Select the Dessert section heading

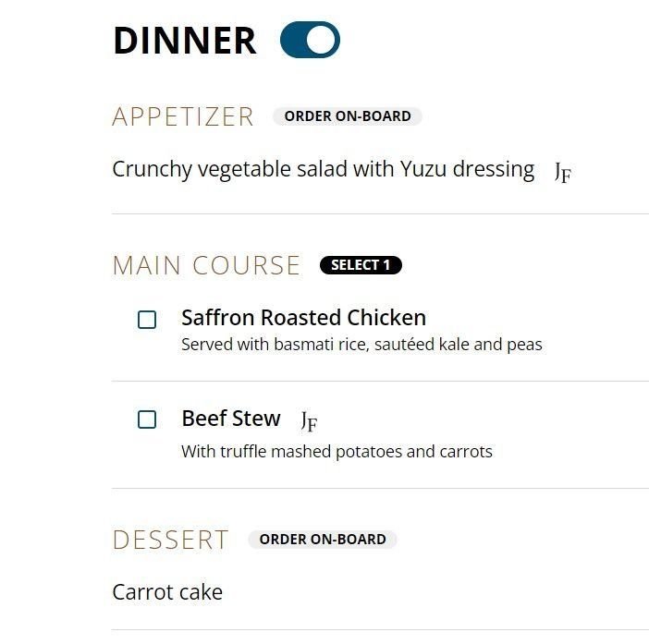point(170,541)
